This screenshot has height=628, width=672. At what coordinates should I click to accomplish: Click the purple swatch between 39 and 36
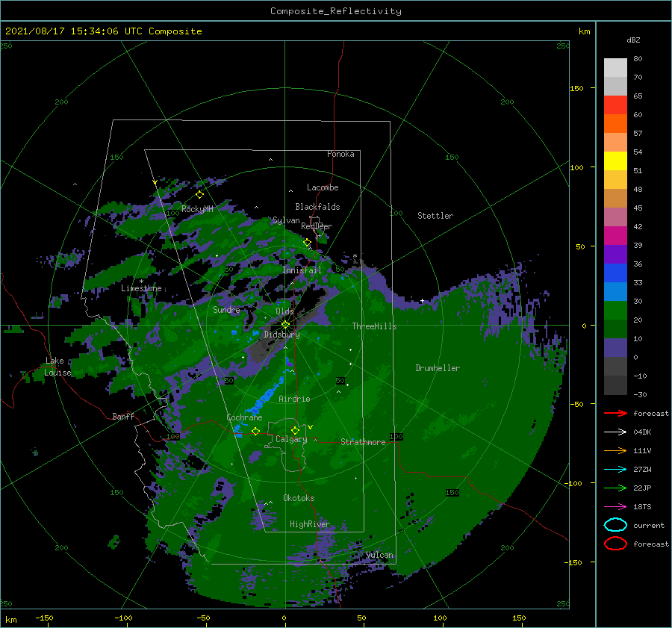615,255
